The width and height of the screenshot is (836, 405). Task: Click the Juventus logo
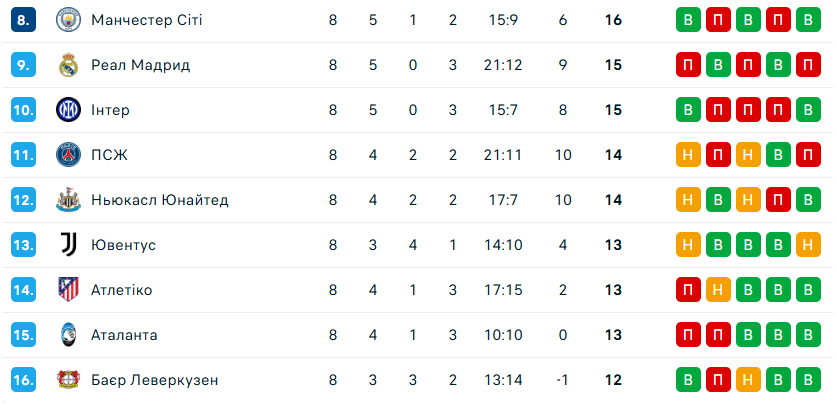(68, 245)
